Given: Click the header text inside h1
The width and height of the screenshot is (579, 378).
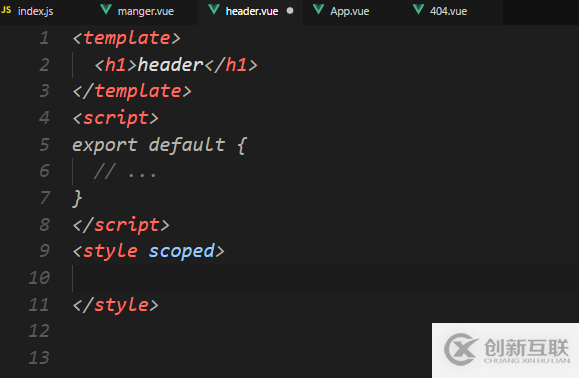Looking at the screenshot, I should point(170,65).
